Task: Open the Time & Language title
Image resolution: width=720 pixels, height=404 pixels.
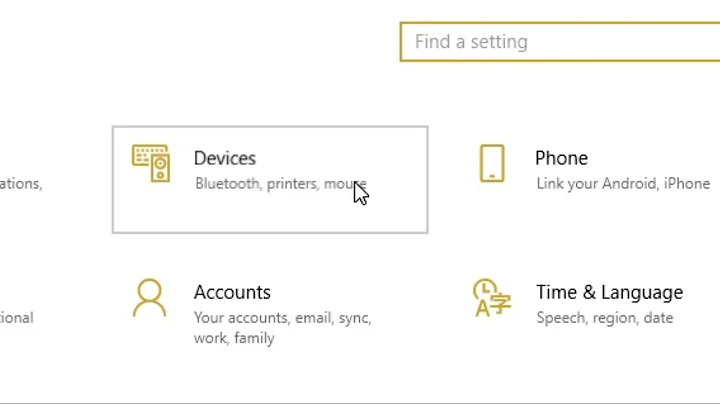Action: click(x=609, y=292)
